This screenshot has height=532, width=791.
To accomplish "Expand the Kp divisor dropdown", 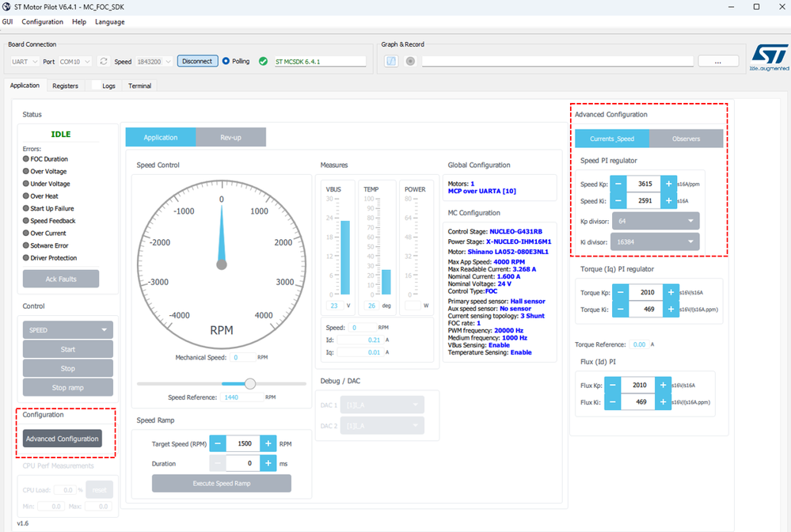I will coord(656,221).
